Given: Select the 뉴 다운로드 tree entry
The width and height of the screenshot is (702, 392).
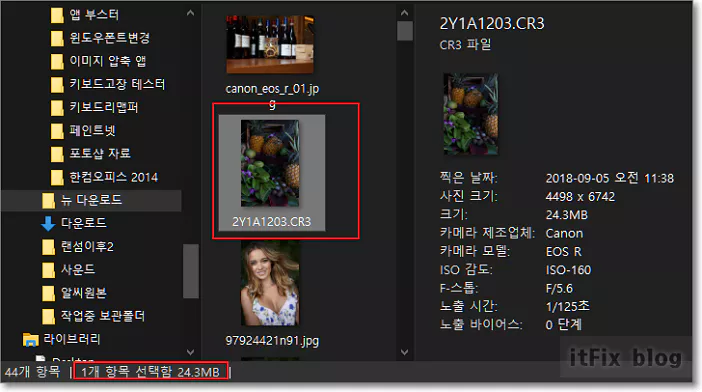Looking at the screenshot, I should [x=91, y=200].
